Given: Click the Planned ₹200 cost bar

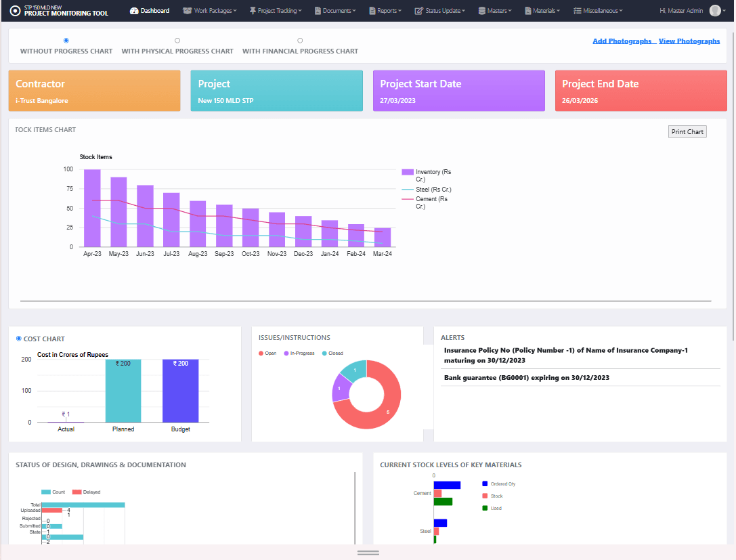Looking at the screenshot, I should pyautogui.click(x=123, y=391).
